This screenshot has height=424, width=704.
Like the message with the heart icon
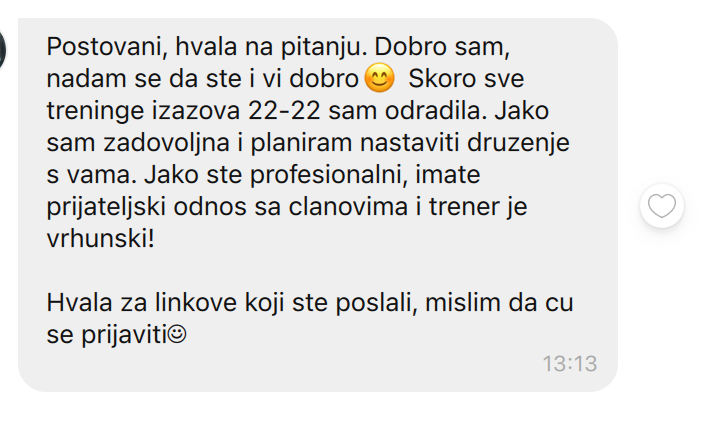point(662,206)
